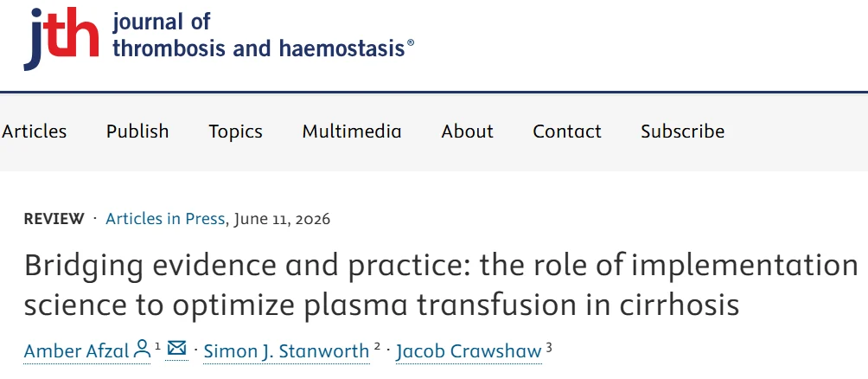Open the Multimedia menu

[x=352, y=132]
